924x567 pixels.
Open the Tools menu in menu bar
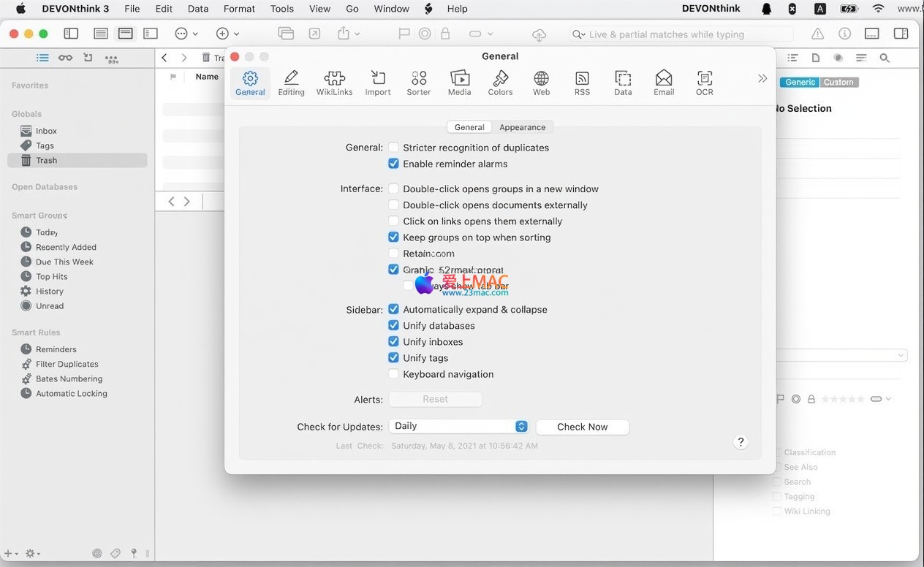tap(281, 9)
